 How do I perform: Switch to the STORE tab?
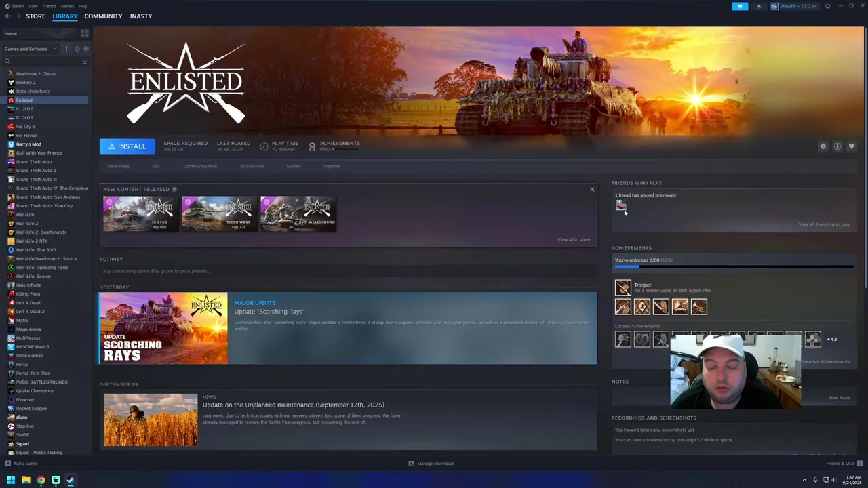point(36,16)
